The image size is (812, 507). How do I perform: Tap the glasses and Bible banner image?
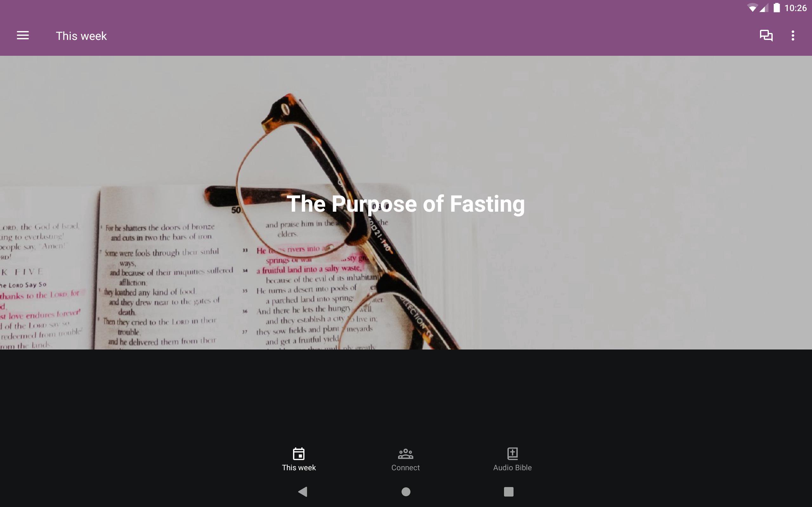406,202
